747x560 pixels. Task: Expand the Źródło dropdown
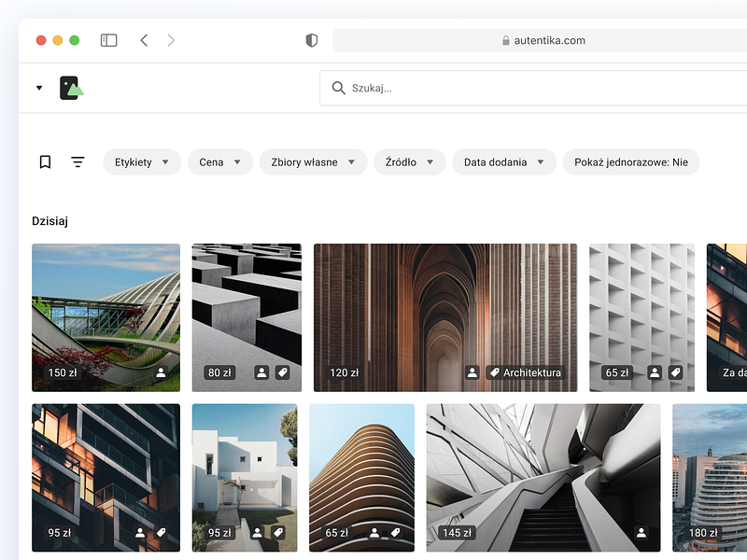pyautogui.click(x=409, y=161)
